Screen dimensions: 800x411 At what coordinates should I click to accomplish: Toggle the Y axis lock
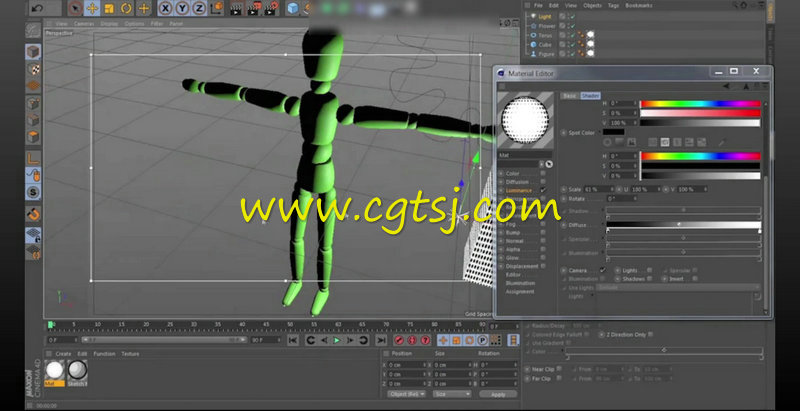(x=182, y=8)
